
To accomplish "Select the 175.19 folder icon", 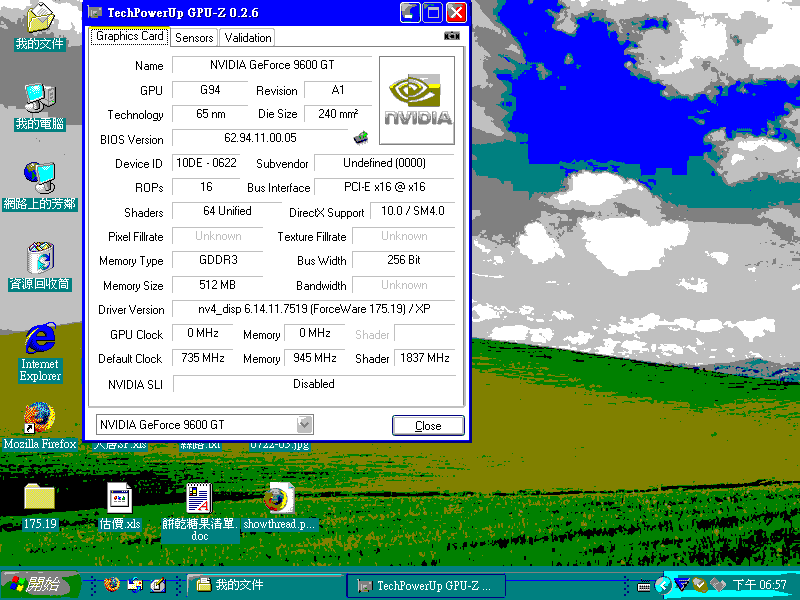I will click(x=40, y=507).
